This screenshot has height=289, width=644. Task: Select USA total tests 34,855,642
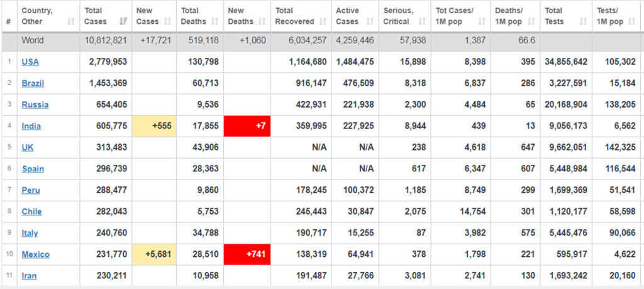pyautogui.click(x=566, y=62)
